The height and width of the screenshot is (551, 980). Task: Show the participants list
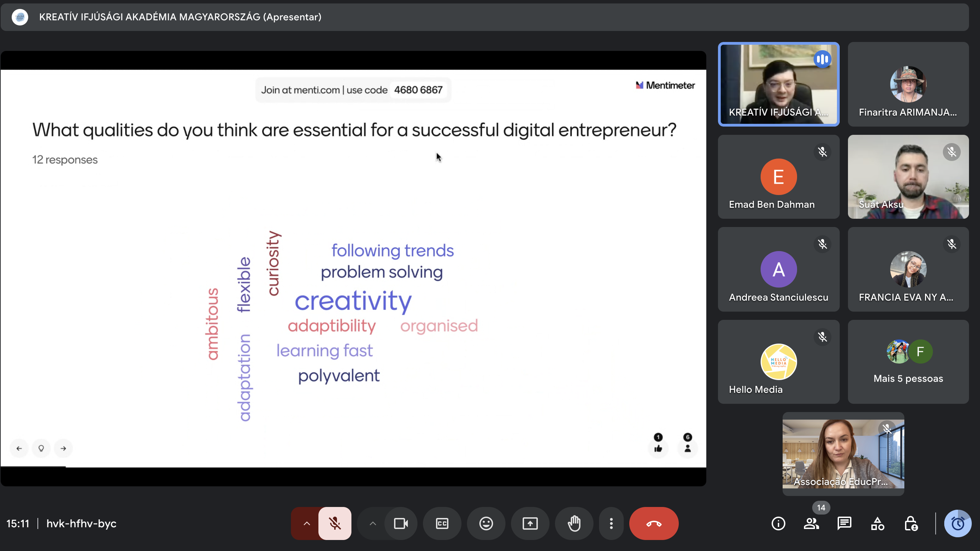(x=811, y=523)
